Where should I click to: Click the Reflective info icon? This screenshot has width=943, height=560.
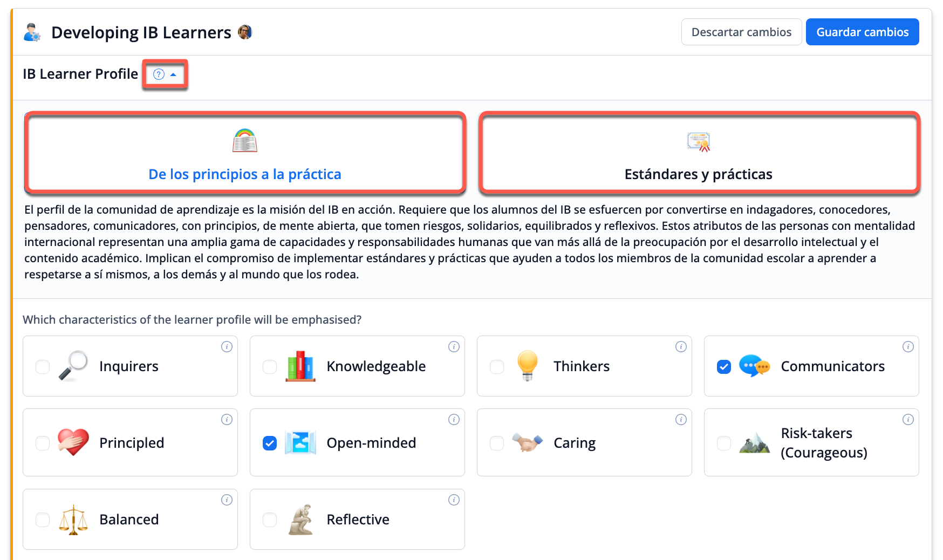(454, 500)
